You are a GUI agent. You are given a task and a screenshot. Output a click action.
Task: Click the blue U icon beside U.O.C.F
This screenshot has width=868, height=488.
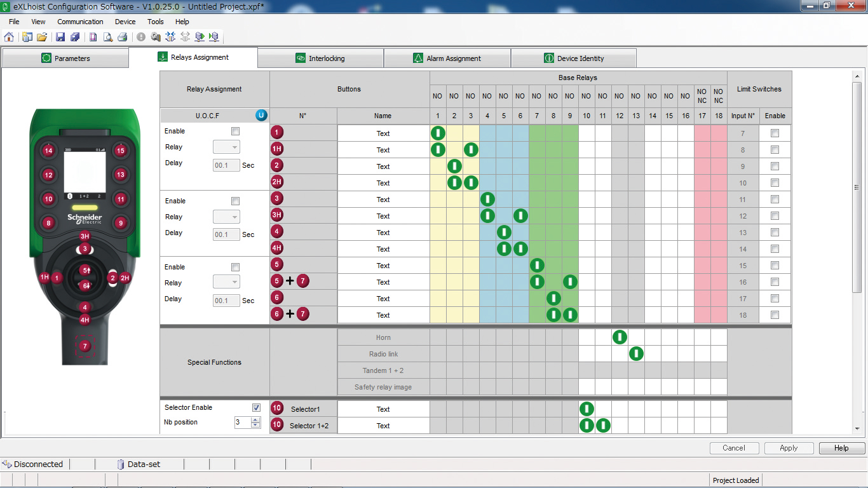coord(261,116)
